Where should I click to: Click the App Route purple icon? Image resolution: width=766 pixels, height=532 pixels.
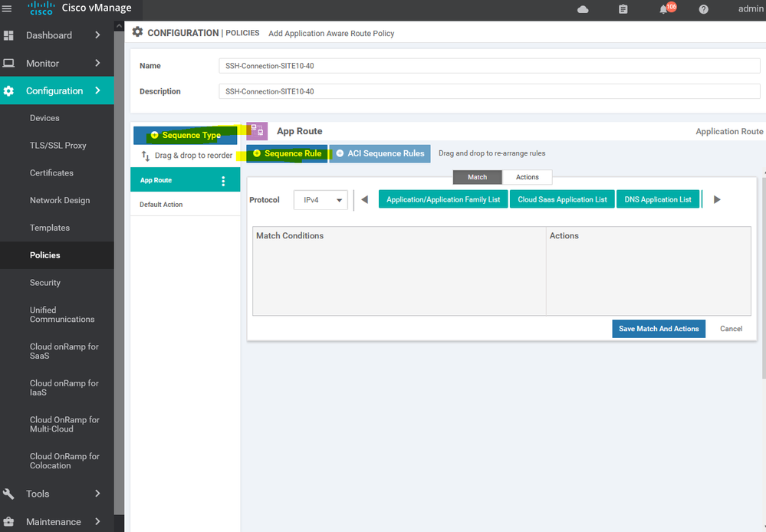(x=257, y=131)
